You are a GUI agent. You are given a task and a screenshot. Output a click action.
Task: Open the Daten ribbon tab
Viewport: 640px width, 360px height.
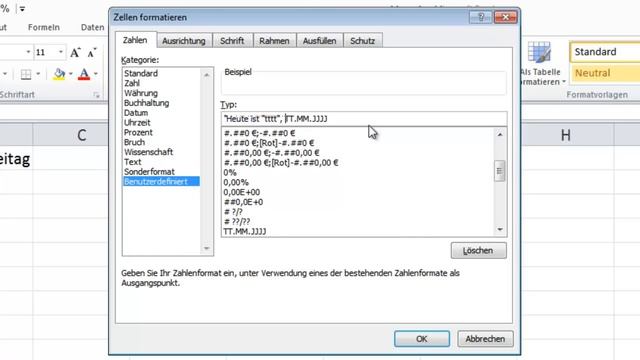click(x=92, y=27)
